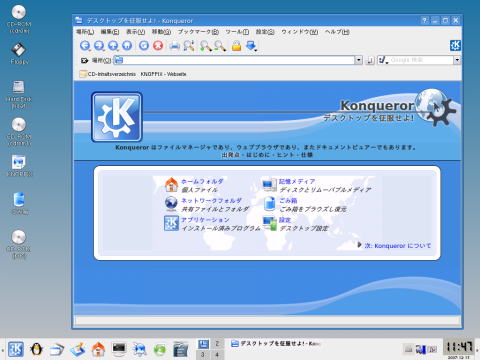Click the Reload page toolbar icon
480x360 pixels.
[144, 46]
